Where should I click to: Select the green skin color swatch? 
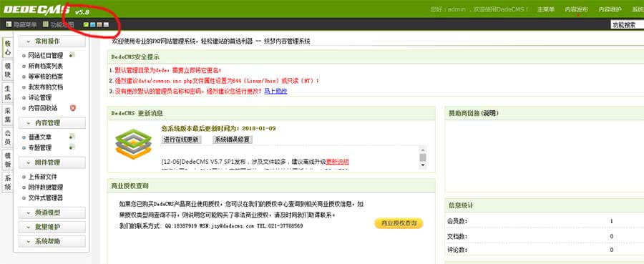(86, 25)
